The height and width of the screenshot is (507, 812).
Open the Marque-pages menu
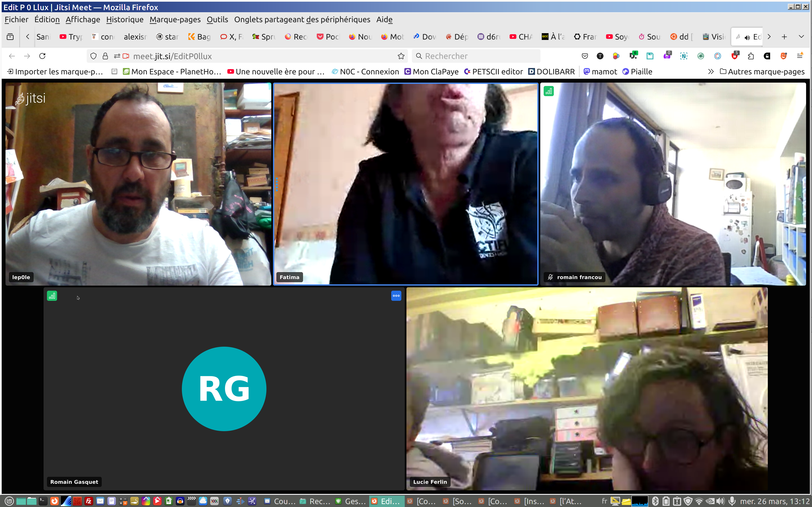click(x=175, y=19)
